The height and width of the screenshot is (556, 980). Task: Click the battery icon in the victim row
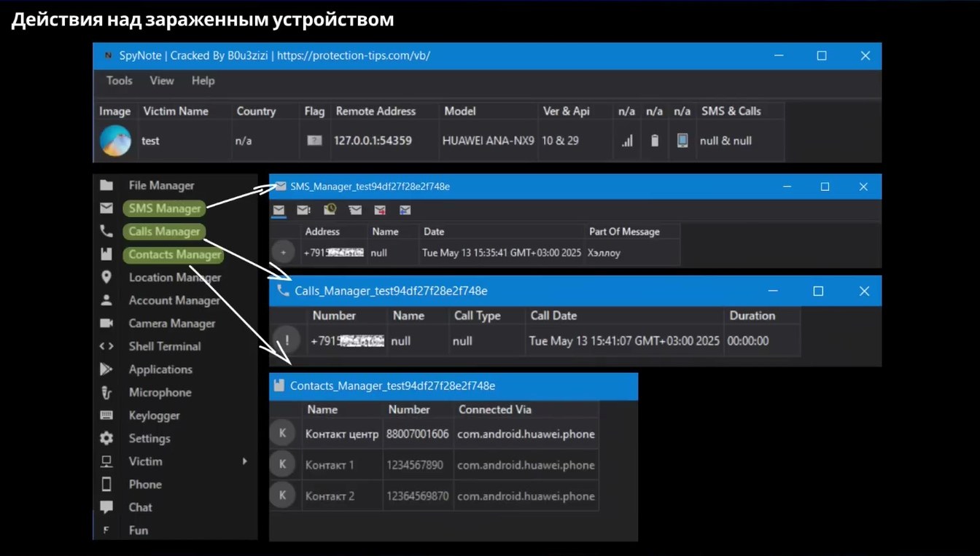pos(655,141)
